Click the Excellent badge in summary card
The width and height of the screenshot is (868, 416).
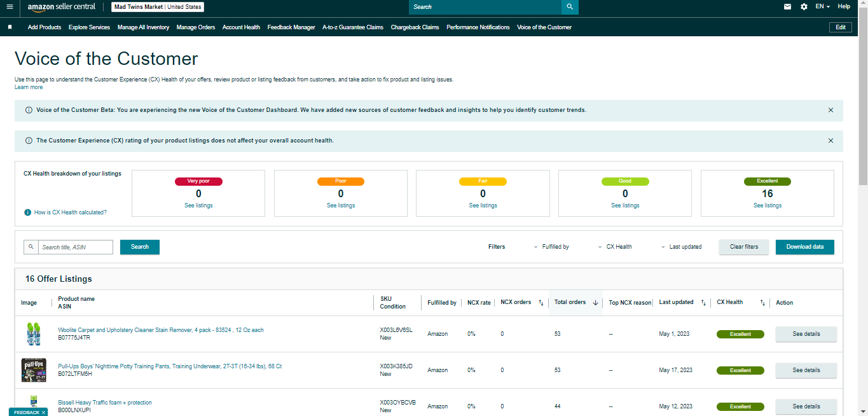click(768, 181)
